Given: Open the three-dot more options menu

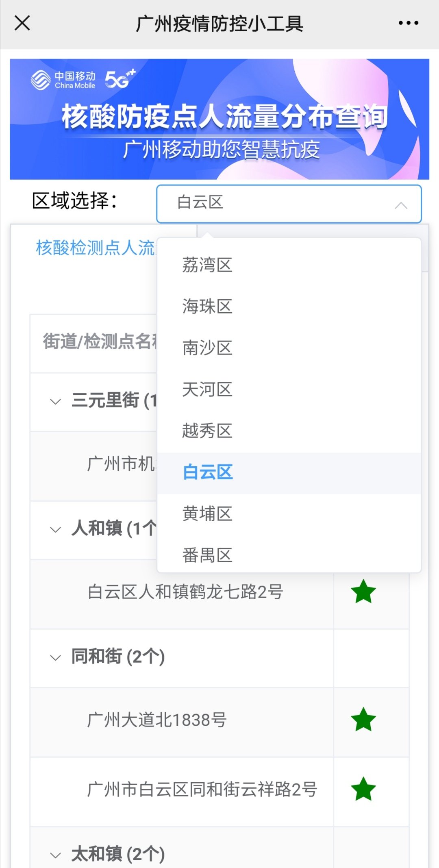Looking at the screenshot, I should 408,23.
